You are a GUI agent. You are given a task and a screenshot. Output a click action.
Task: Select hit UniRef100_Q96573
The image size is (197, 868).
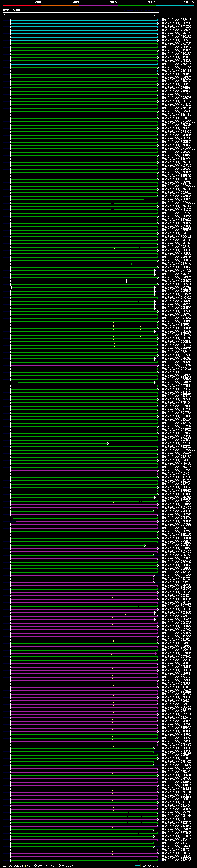[x=176, y=40]
